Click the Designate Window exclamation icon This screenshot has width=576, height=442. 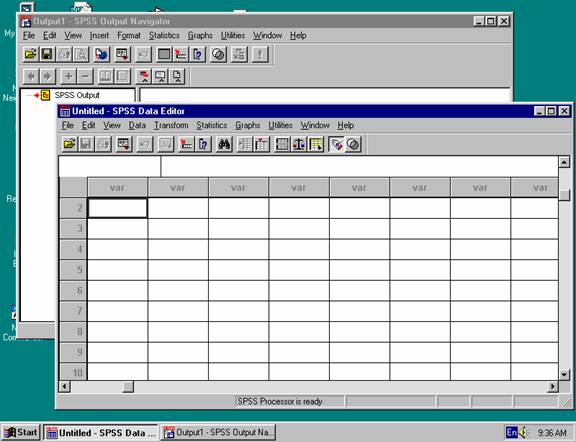click(260, 54)
